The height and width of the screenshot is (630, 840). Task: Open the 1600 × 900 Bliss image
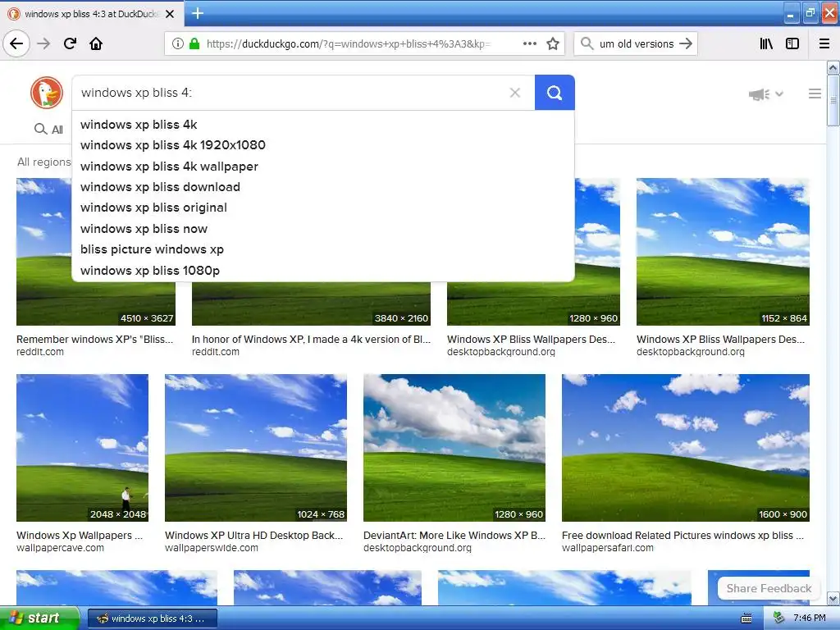[685, 448]
